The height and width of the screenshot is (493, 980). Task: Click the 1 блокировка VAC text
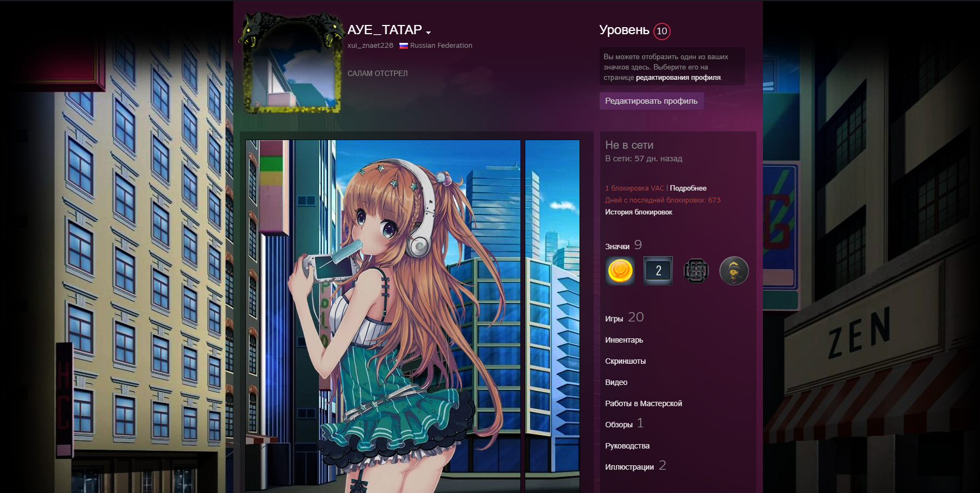[x=634, y=188]
